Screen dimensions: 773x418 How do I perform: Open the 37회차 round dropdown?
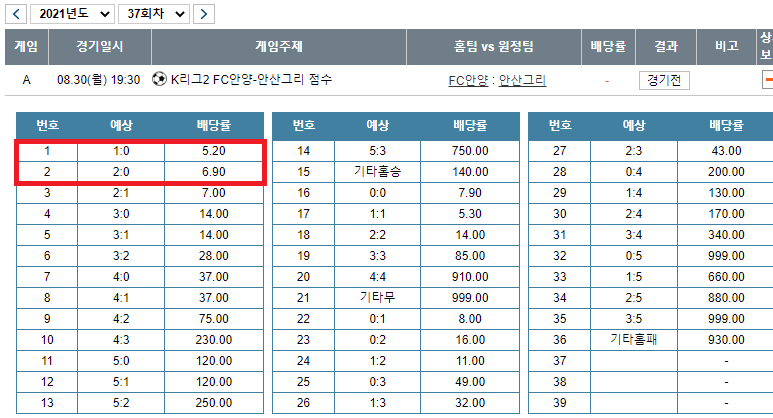152,13
